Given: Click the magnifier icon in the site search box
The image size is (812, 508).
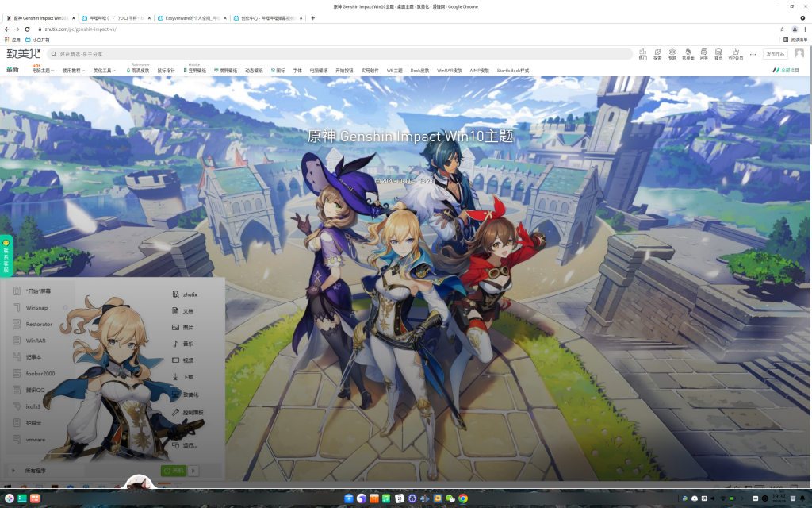Looking at the screenshot, I should coord(54,54).
